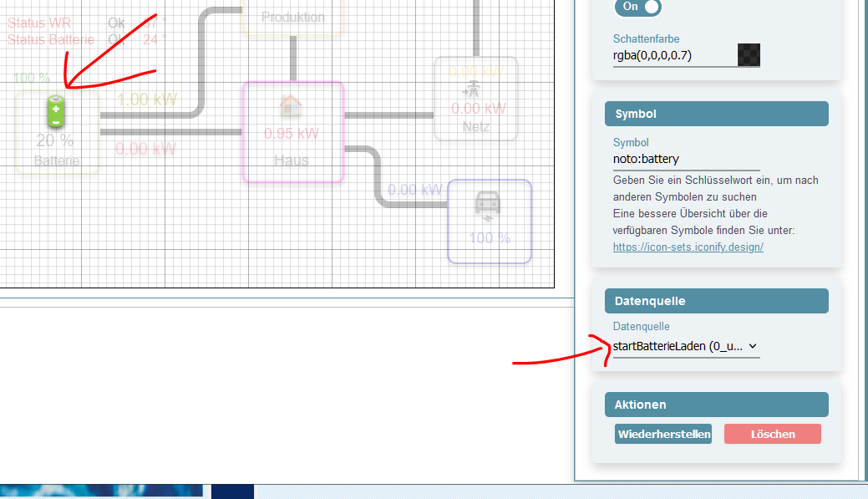The image size is (868, 499).
Task: Click the house icon in Haus box
Action: [291, 104]
